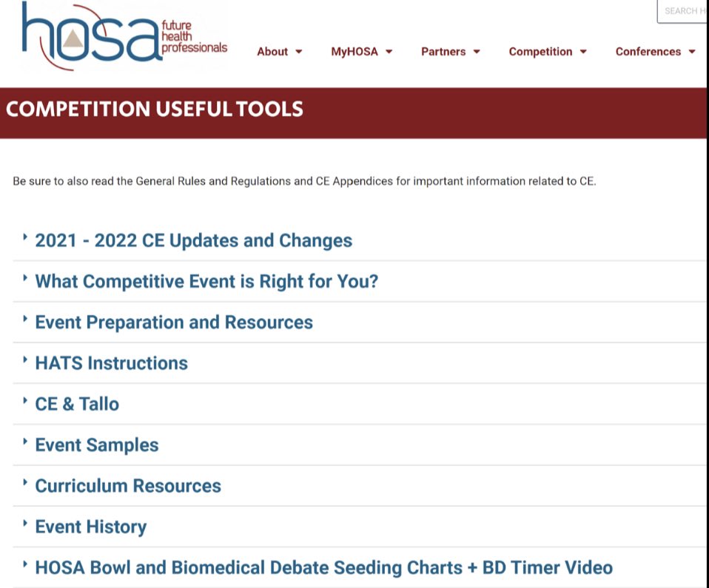Click the triangle beside Event Preparation and Resources
Viewport: 709px width, 588px height.
pos(25,319)
